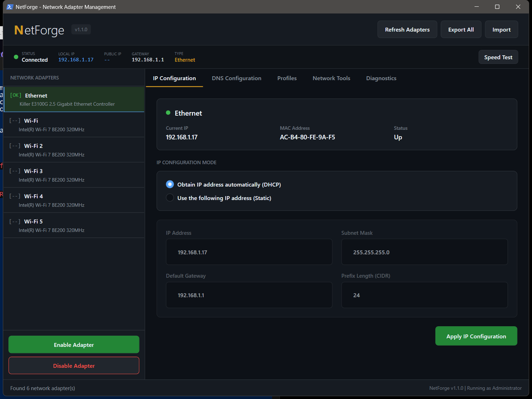Select obtain IP automatically via DHCP
The width and height of the screenshot is (532, 399).
[170, 184]
